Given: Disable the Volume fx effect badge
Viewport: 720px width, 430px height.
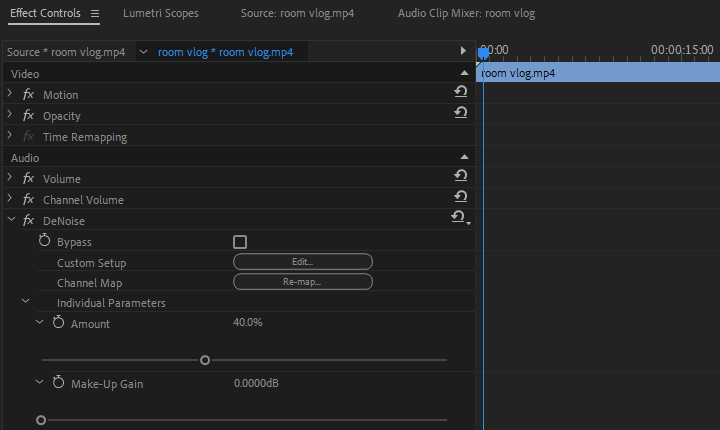Looking at the screenshot, I should (x=28, y=179).
